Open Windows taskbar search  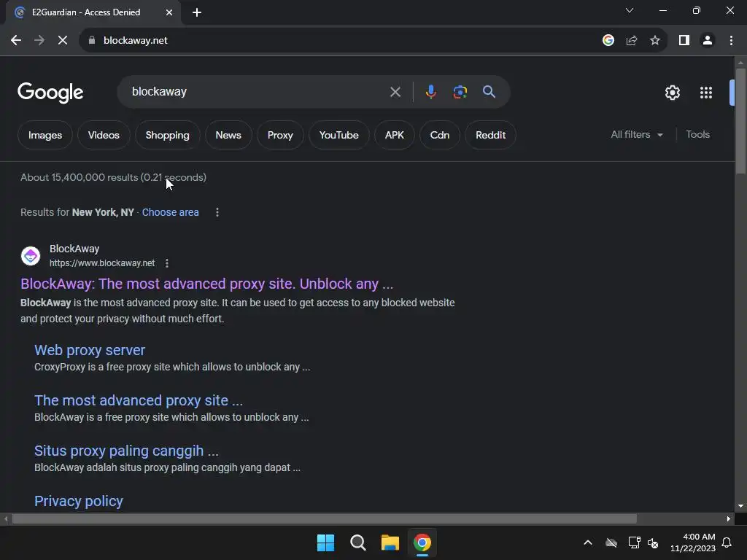(357, 542)
